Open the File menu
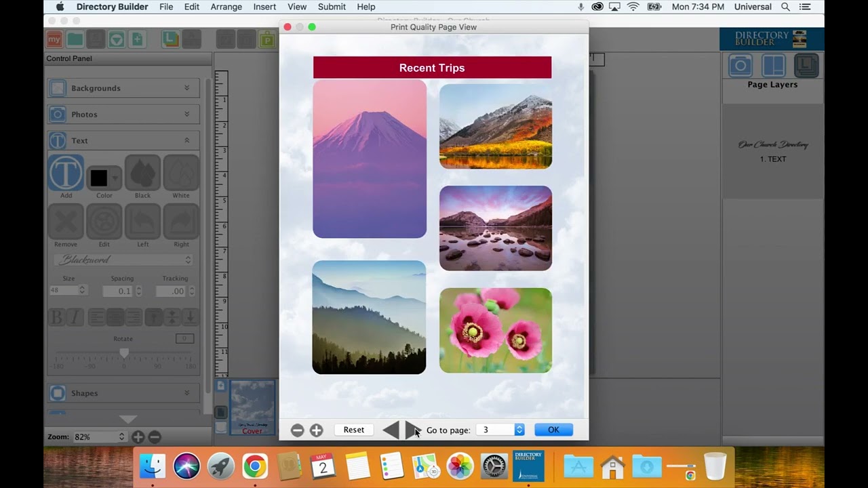Image resolution: width=868 pixels, height=488 pixels. 166,7
